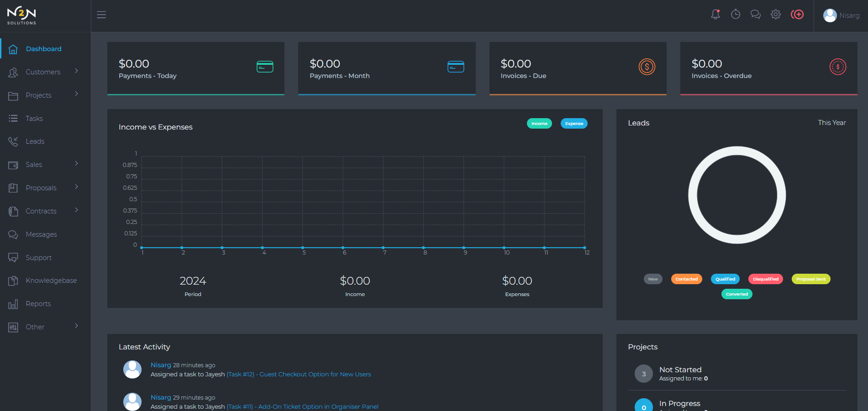Screen dimensions: 868x411
Task: Click the timer clock icon
Action: click(x=735, y=15)
